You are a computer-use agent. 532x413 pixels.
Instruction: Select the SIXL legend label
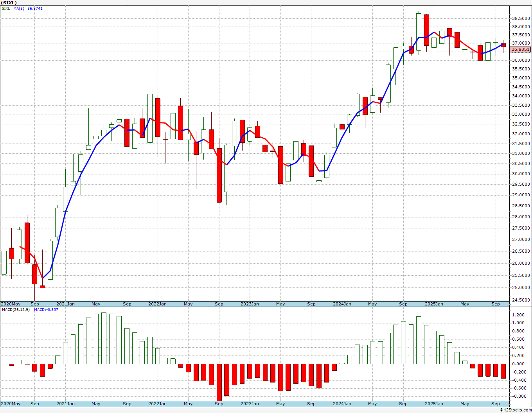point(6,8)
